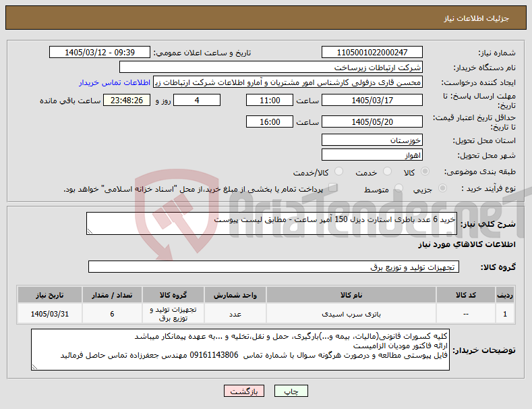Click resize handle of buyer notes textarea
Screen dimensions: 532x409
pos(34,367)
